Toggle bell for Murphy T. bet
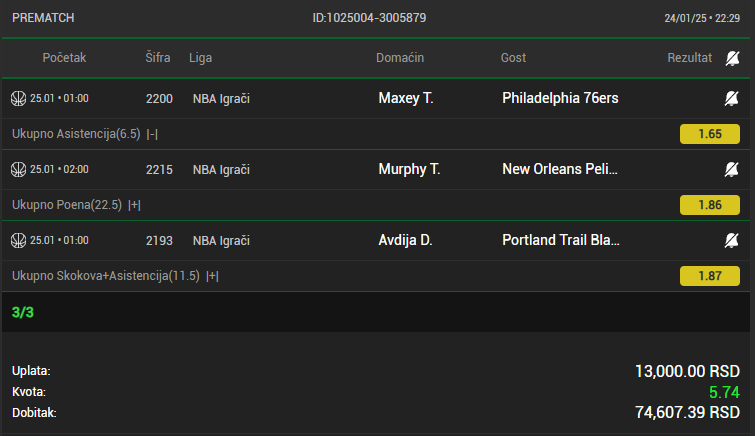This screenshot has height=436, width=755. [x=731, y=170]
